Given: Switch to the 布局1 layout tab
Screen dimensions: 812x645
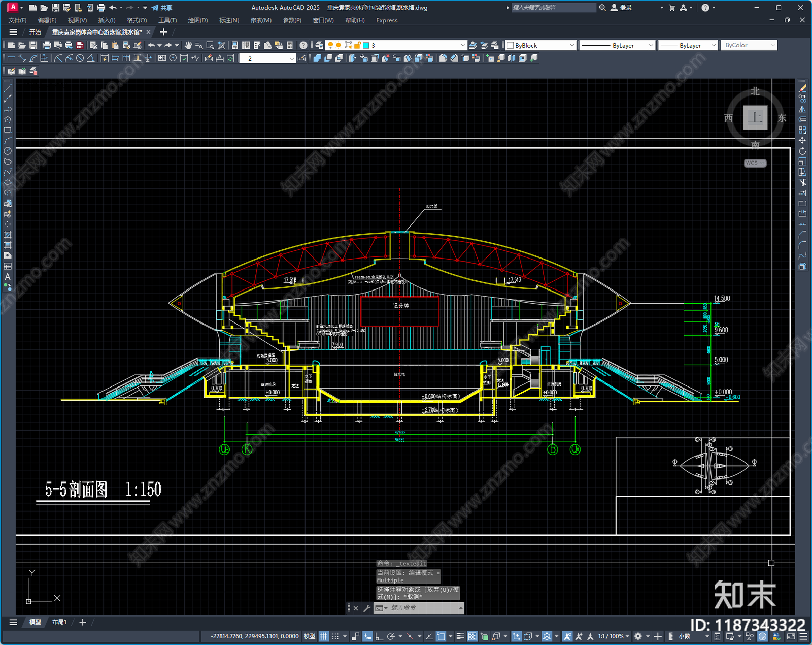Looking at the screenshot, I should click(59, 622).
